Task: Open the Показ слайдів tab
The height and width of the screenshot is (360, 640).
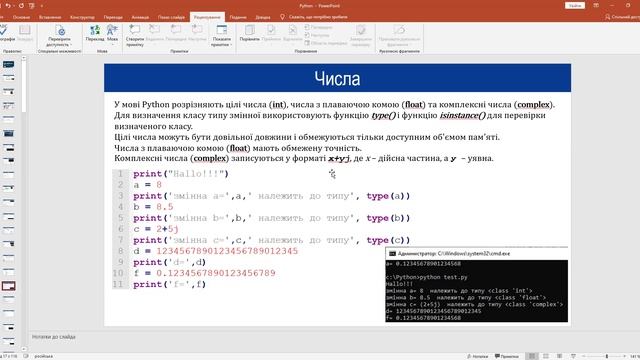Action: (171, 17)
